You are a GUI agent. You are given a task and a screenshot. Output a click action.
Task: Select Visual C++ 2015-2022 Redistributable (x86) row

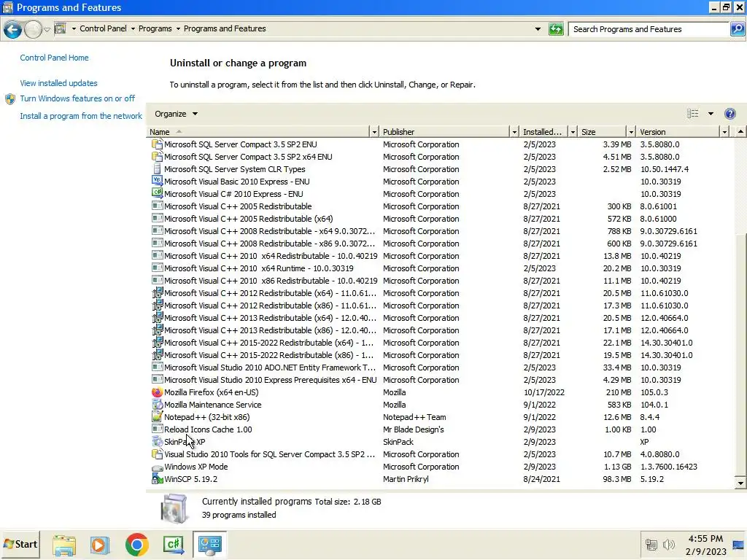point(441,355)
